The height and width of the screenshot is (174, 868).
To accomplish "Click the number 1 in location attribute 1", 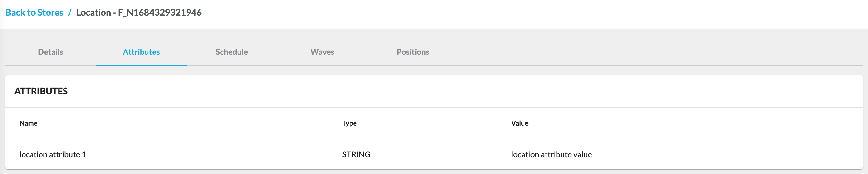I will (x=84, y=154).
